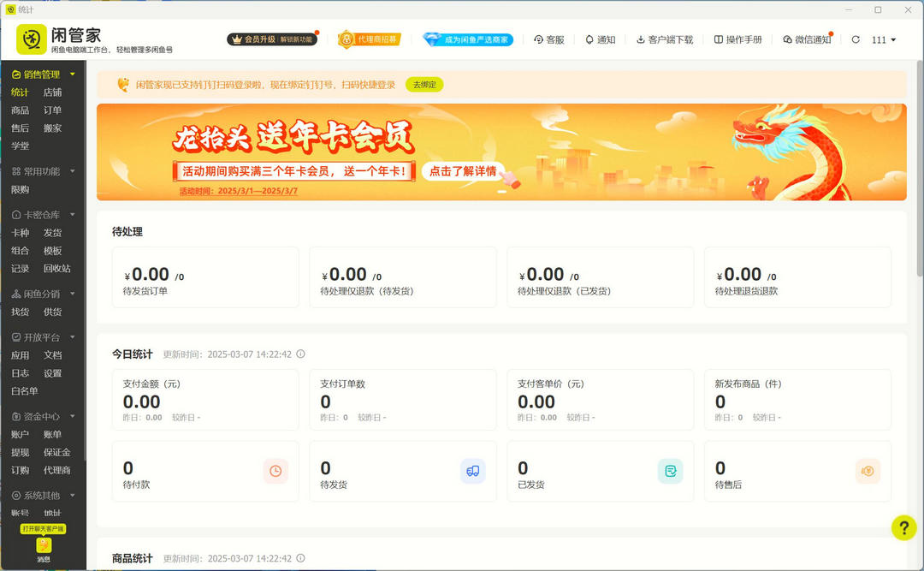This screenshot has width=924, height=571.
Task: Click the refresh icon in the top bar
Action: click(856, 39)
